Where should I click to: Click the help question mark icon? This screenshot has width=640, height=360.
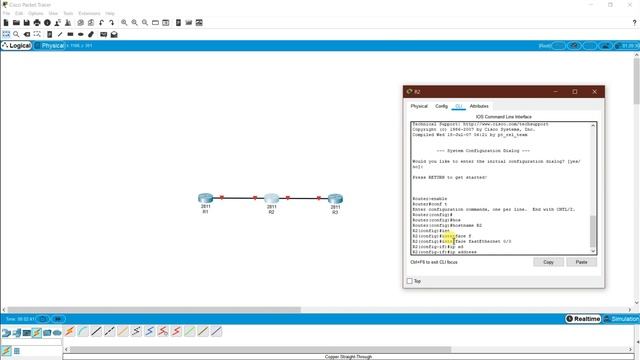[634, 23]
